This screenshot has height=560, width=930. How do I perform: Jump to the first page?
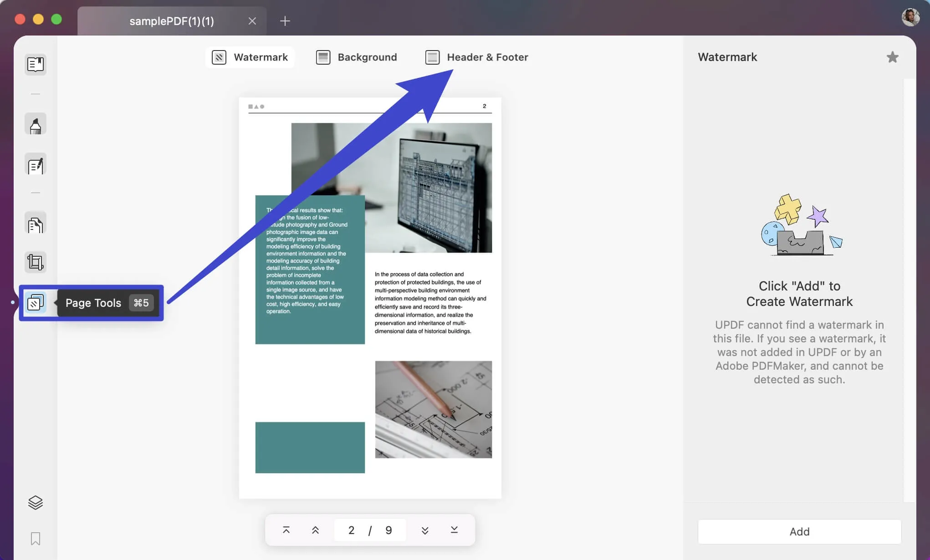(286, 529)
